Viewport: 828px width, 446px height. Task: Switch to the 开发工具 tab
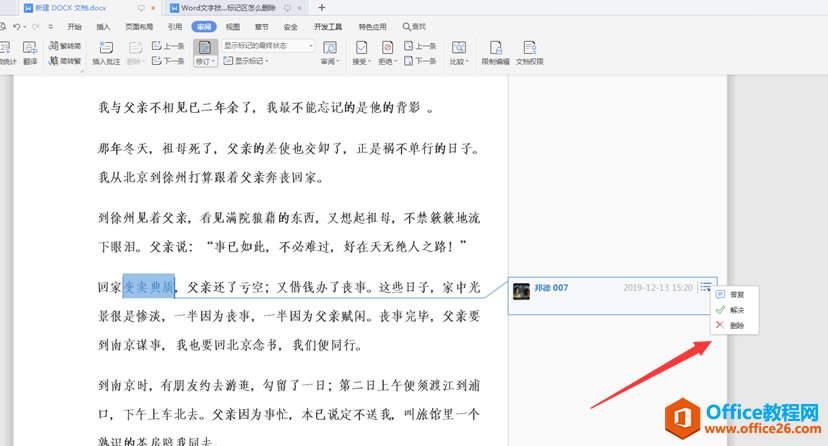[328, 27]
